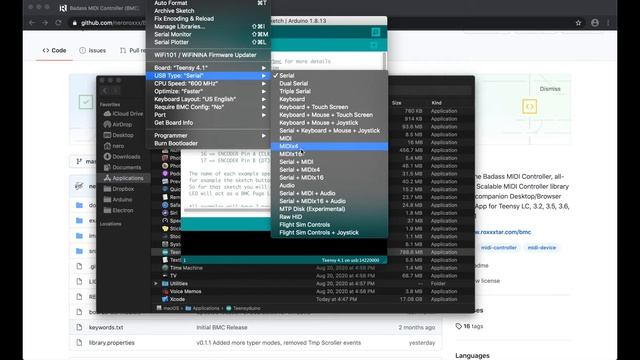
Task: Click the browser back arrow
Action: pyautogui.click(x=32, y=23)
